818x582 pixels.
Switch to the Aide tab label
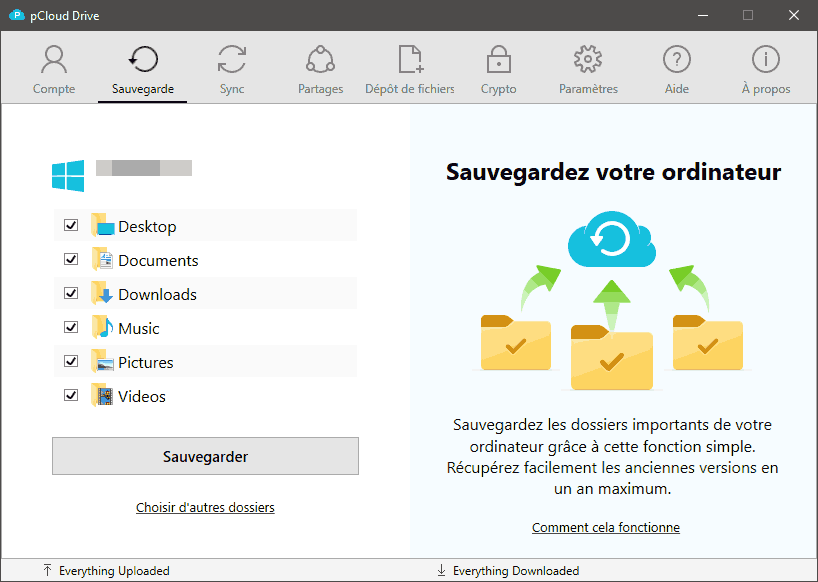(677, 89)
